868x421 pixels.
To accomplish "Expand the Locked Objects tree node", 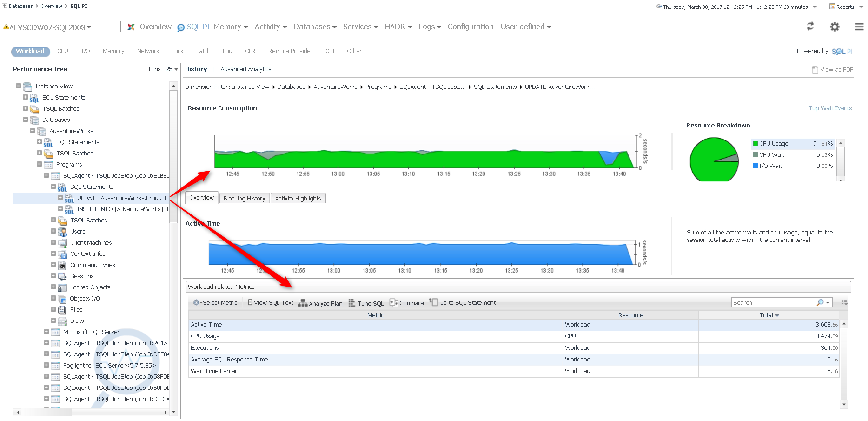I will (x=53, y=287).
